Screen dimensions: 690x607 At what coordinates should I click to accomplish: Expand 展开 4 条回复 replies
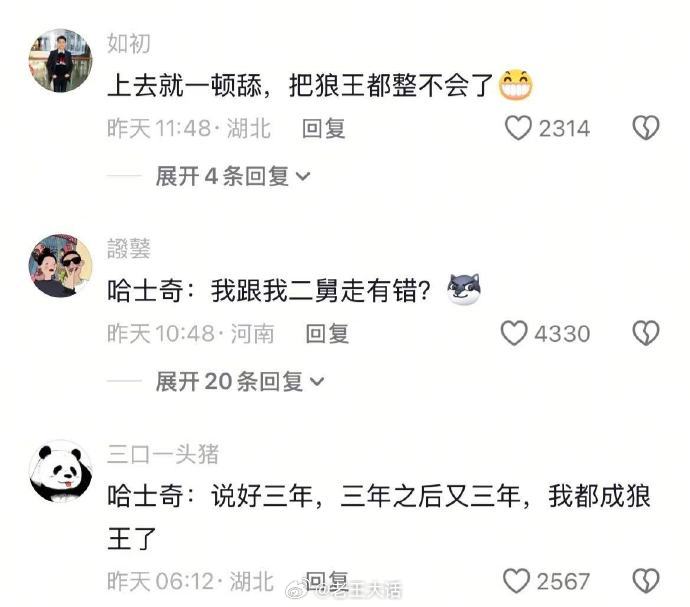tap(233, 177)
